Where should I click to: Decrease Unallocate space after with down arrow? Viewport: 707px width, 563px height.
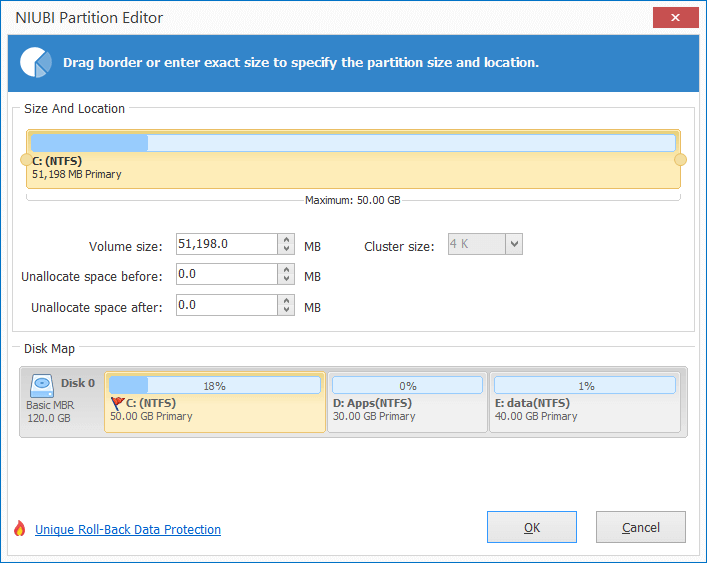pos(286,310)
